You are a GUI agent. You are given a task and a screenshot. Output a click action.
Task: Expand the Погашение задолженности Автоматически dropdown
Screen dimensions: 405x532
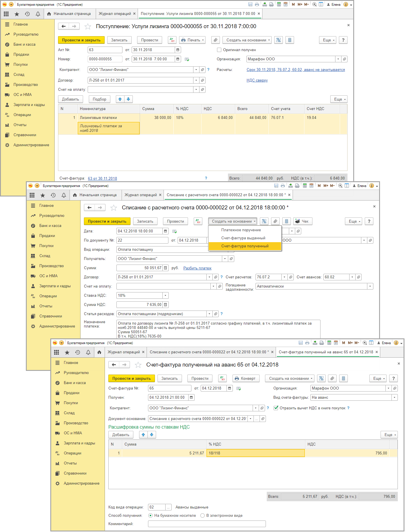click(370, 286)
